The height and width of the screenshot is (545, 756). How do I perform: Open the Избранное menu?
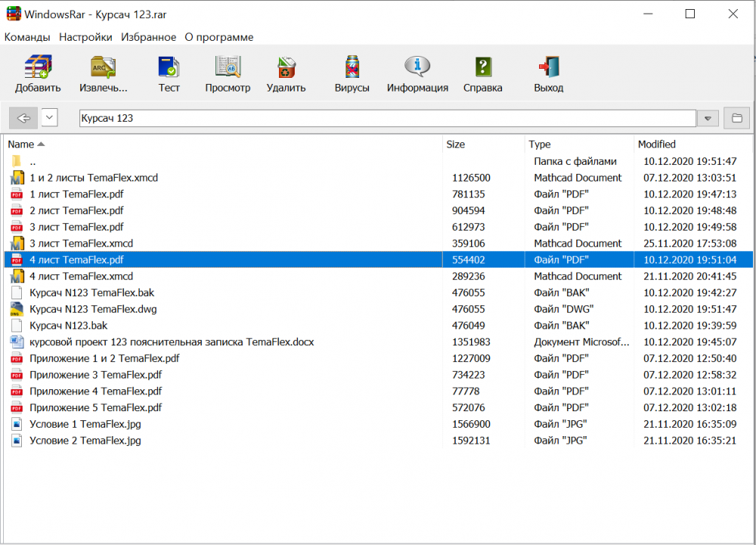148,37
